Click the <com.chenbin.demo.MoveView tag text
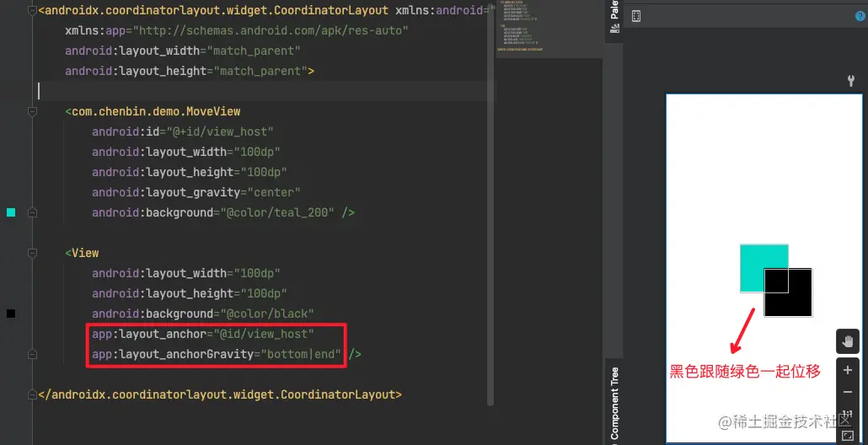The height and width of the screenshot is (445, 868). [153, 111]
